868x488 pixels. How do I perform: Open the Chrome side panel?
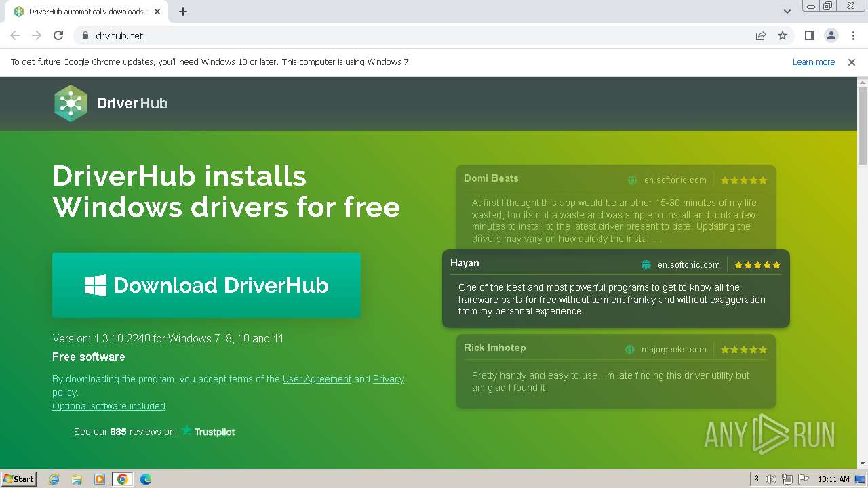click(809, 35)
